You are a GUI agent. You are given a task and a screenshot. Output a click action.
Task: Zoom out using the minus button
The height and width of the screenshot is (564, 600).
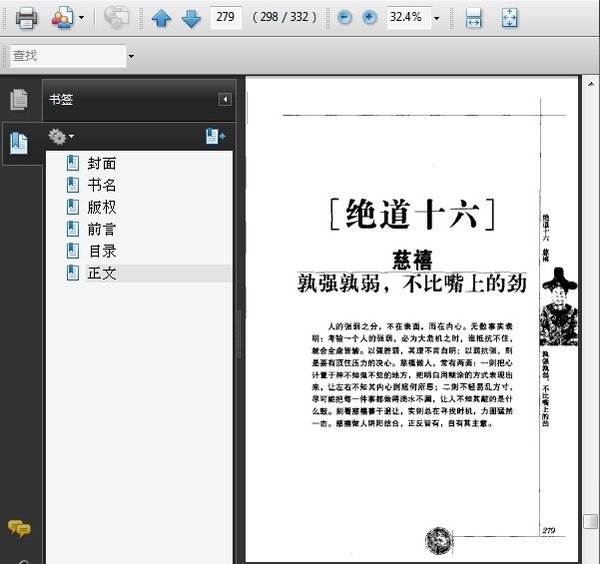pyautogui.click(x=345, y=17)
